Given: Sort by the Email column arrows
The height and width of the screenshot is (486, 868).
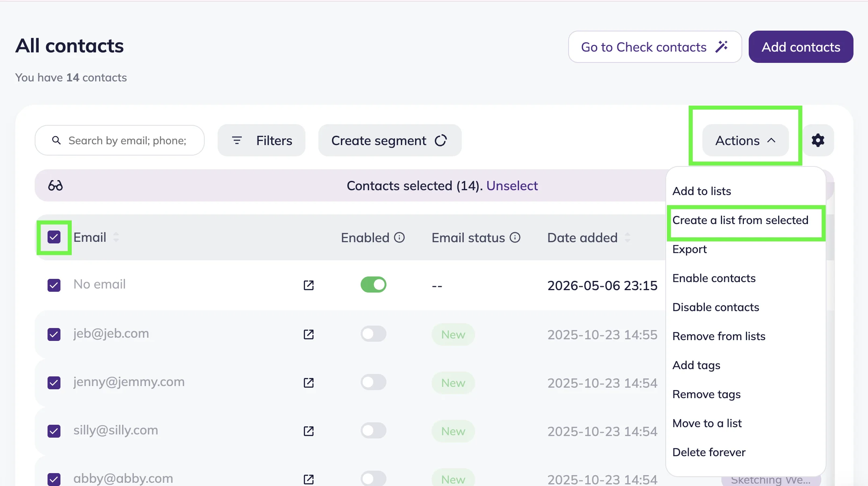Looking at the screenshot, I should 116,237.
